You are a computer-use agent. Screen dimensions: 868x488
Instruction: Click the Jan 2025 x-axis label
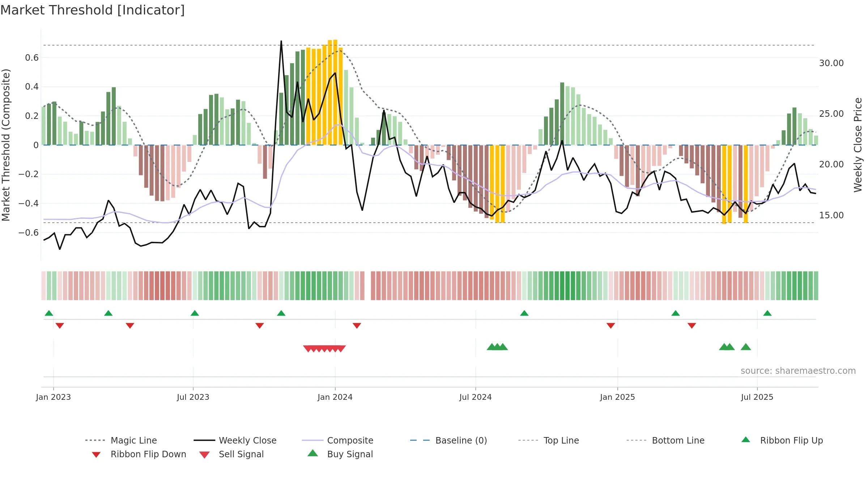[x=618, y=397]
